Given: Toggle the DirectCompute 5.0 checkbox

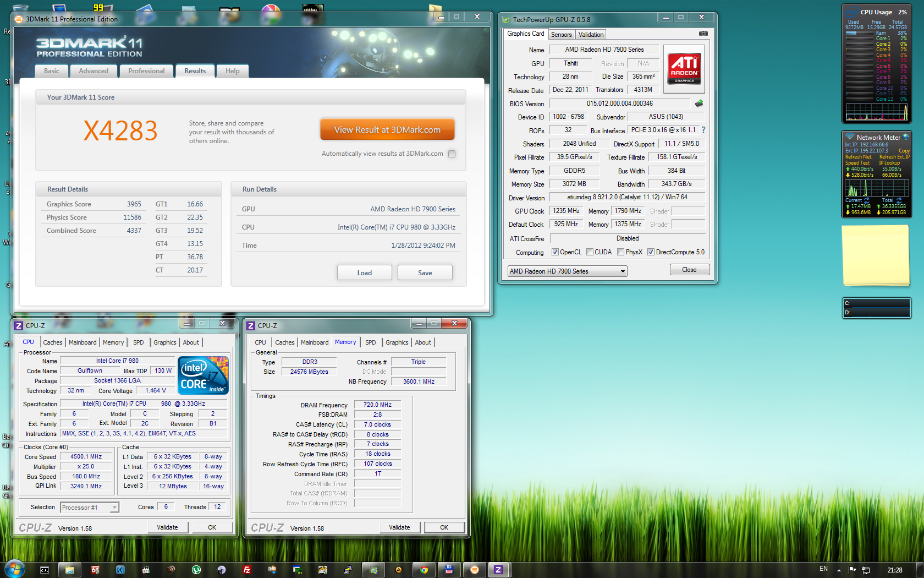Looking at the screenshot, I should (651, 252).
